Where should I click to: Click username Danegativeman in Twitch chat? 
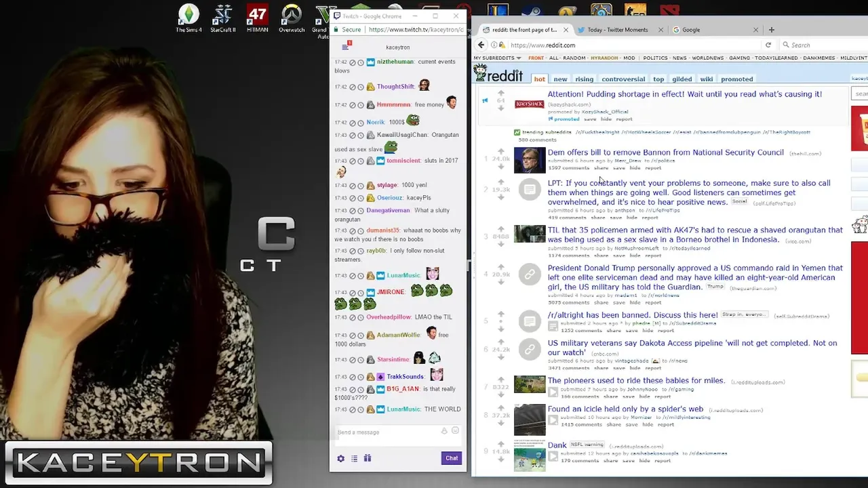pos(388,211)
